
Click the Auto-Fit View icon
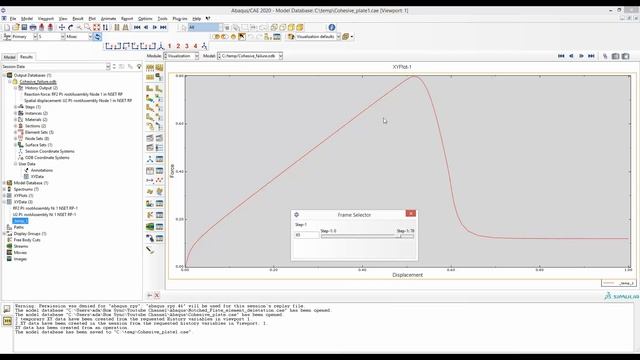pos(96,27)
